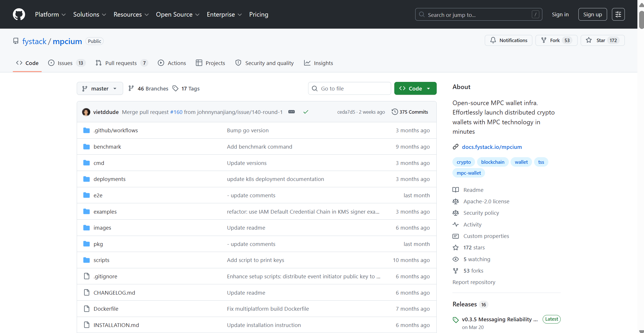
Task: Open the GitHub homepage logo
Action: tap(19, 14)
